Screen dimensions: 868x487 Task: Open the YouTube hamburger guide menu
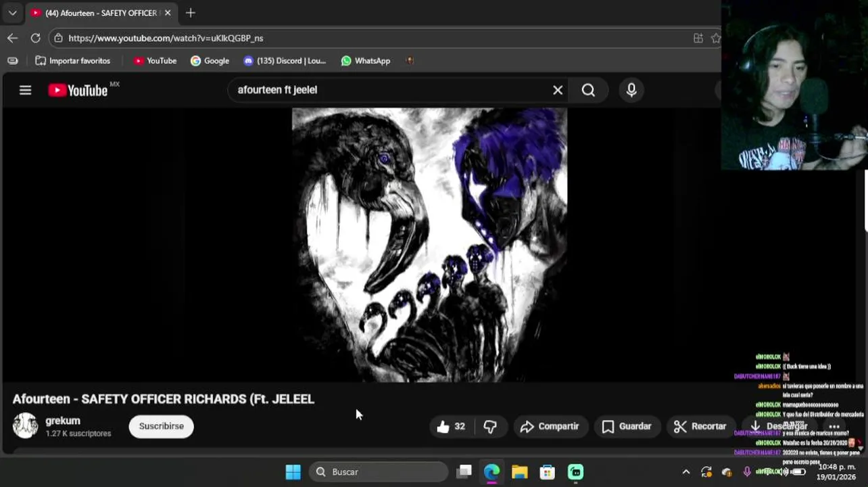click(x=25, y=90)
